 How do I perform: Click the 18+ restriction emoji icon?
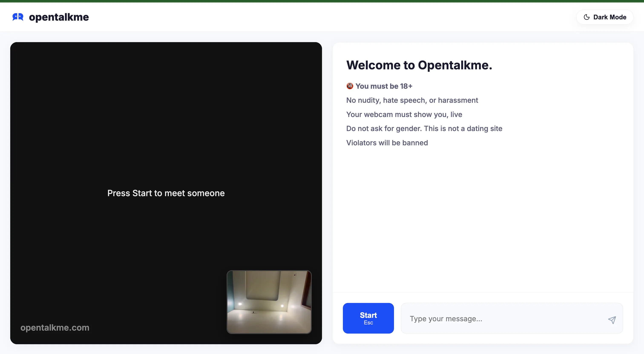pyautogui.click(x=349, y=86)
